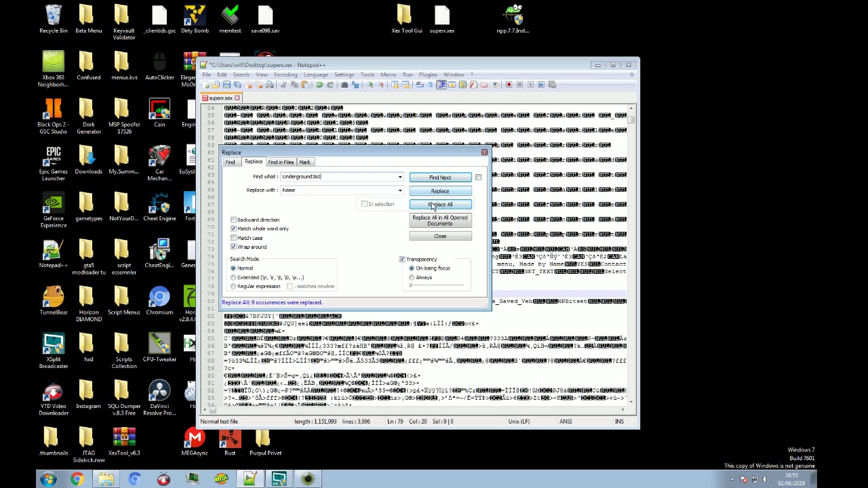Switch to the Mark tab
The width and height of the screenshot is (868, 488).
[304, 162]
